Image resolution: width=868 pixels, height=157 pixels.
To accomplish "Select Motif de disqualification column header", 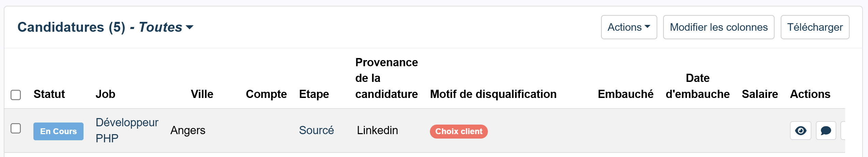I will (493, 94).
